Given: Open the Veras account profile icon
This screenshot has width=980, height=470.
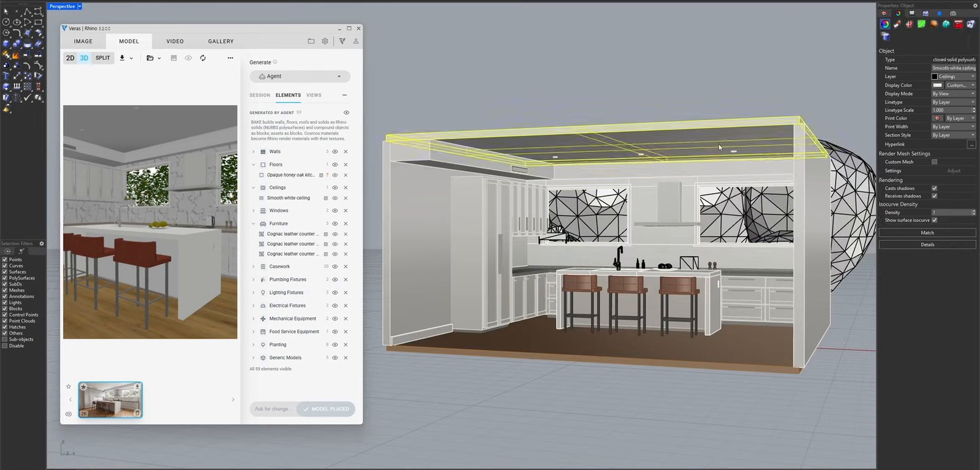Looking at the screenshot, I should [356, 41].
